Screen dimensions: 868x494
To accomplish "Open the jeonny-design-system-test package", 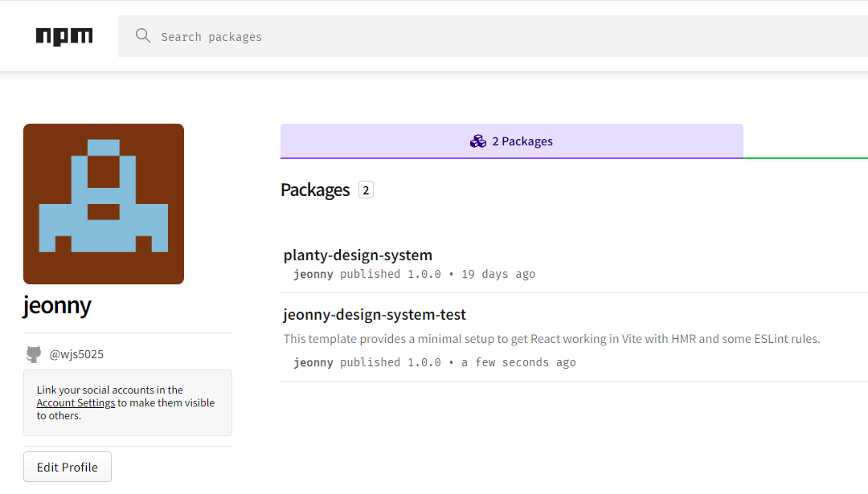I will [375, 314].
